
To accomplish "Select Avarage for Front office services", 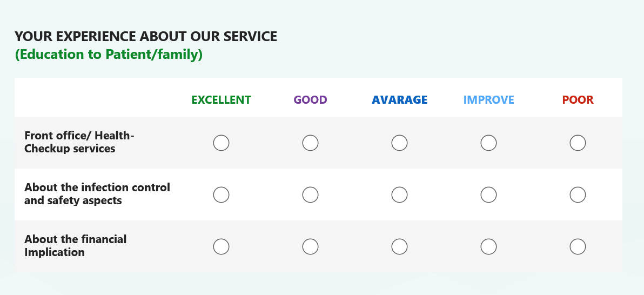I will pyautogui.click(x=399, y=143).
